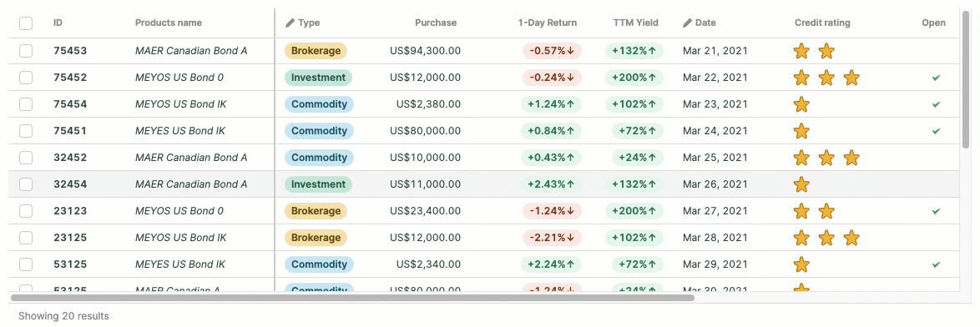Click the horizontal scrollbar thumb below the table
Screen dimensions: 980x327
pyautogui.click(x=352, y=298)
